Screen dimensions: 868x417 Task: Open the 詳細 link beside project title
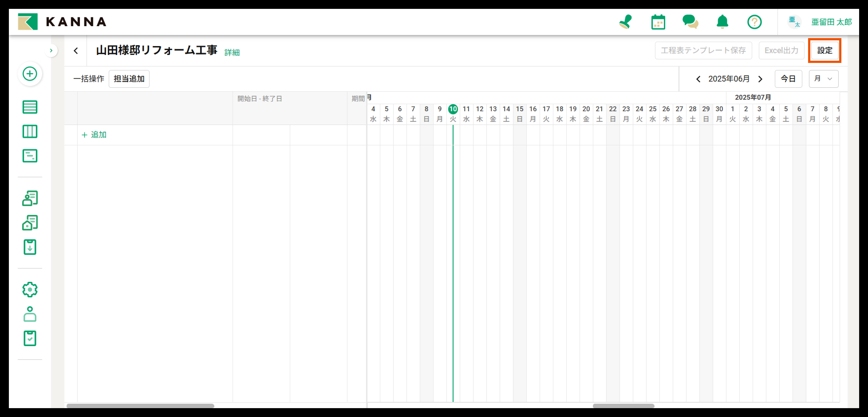click(x=232, y=53)
